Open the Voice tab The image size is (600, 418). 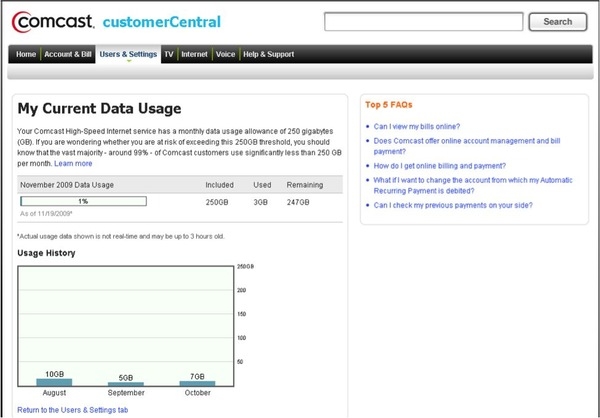(225, 54)
